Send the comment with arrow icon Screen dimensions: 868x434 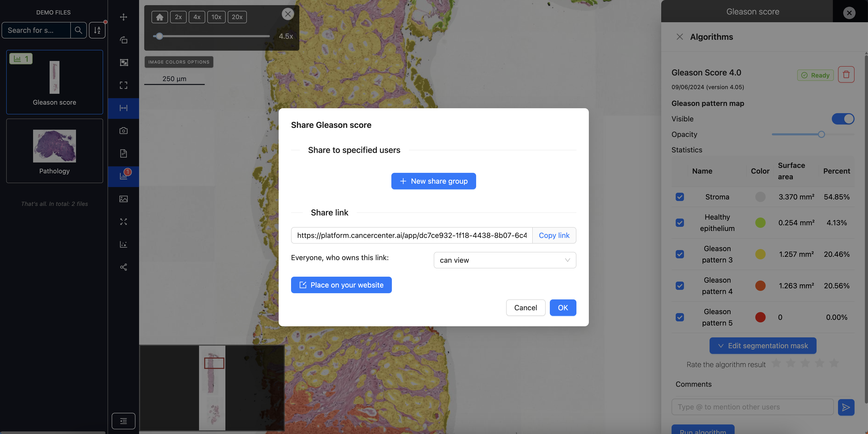pos(846,407)
